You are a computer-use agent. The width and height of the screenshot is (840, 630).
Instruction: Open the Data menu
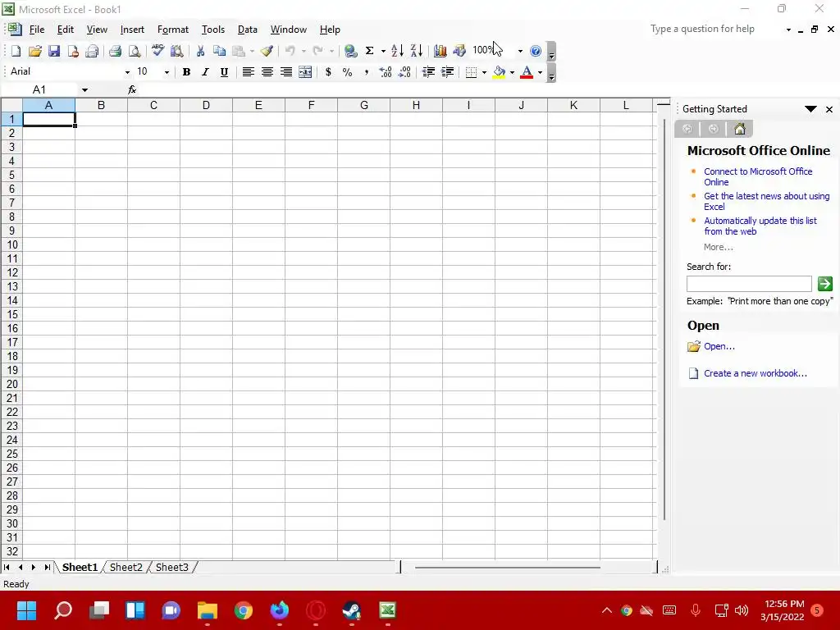(x=248, y=30)
